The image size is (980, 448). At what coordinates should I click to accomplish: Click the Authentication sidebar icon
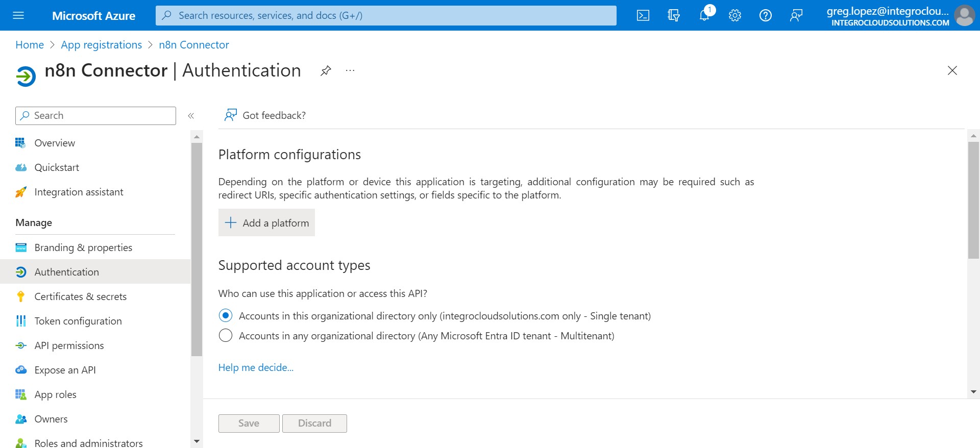tap(21, 272)
